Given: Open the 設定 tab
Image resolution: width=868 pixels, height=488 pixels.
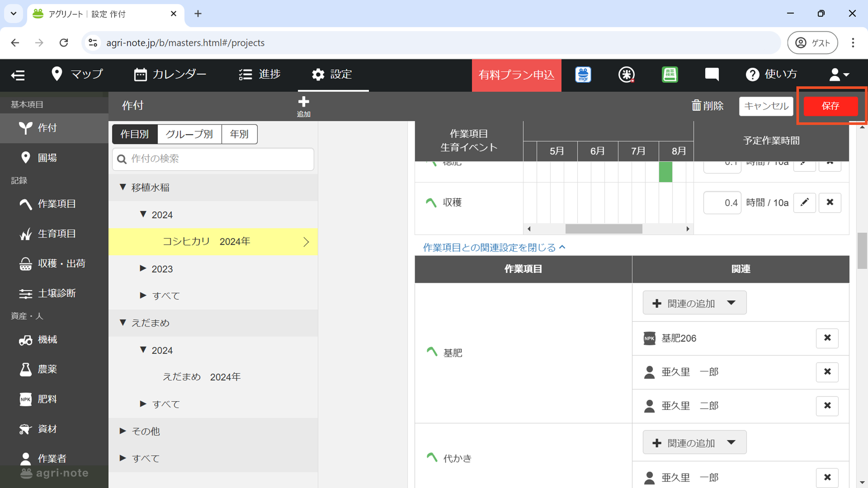Looking at the screenshot, I should tap(332, 74).
